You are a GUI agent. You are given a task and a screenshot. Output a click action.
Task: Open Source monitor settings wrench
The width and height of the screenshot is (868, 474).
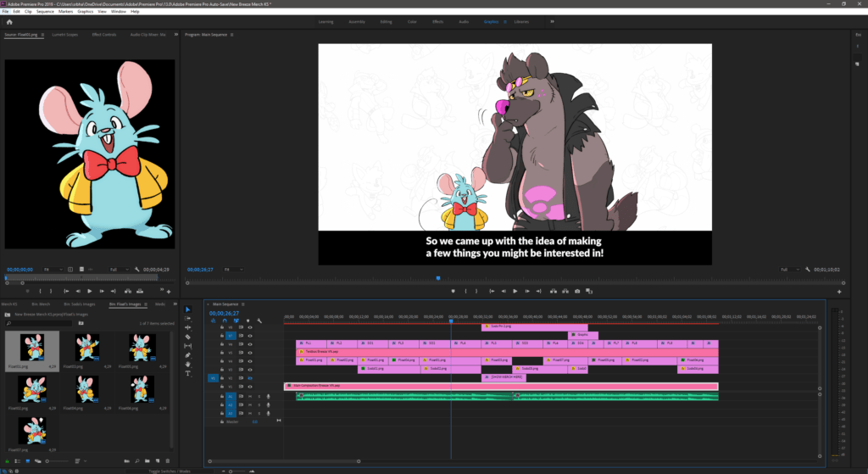click(x=136, y=270)
